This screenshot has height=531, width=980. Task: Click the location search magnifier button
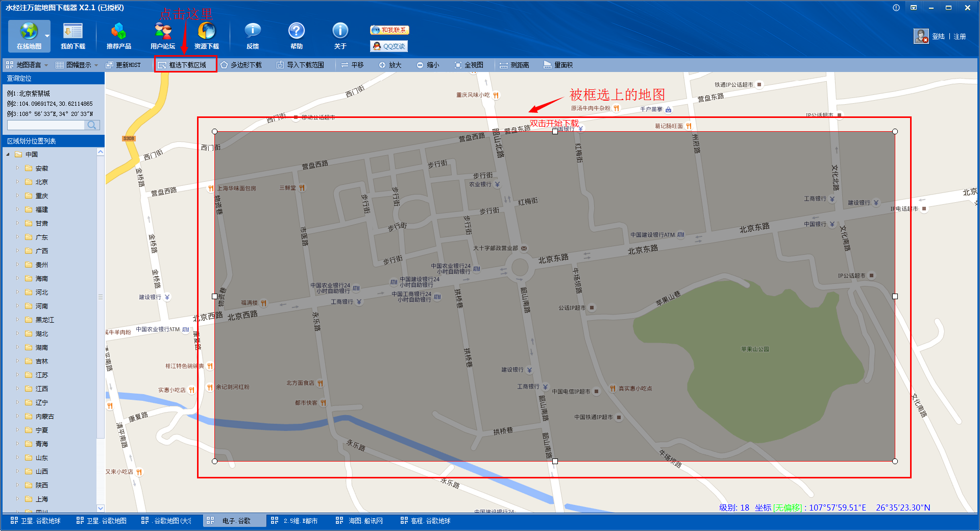[x=92, y=125]
